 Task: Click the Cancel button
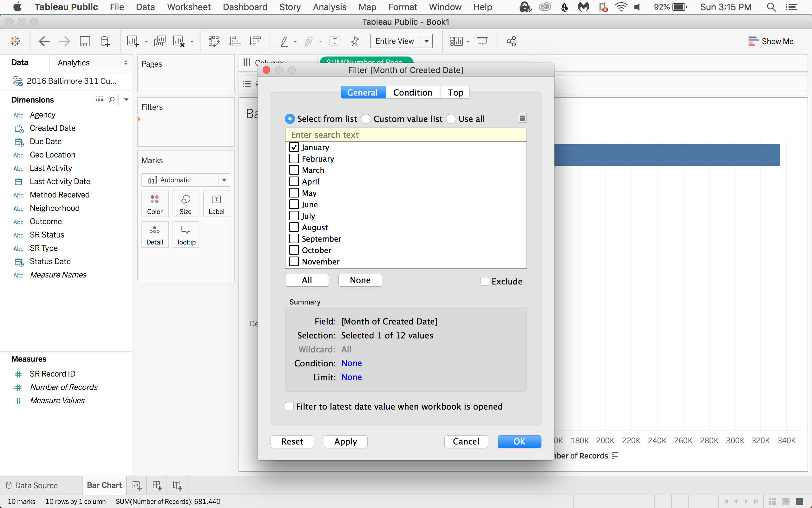[x=466, y=441]
